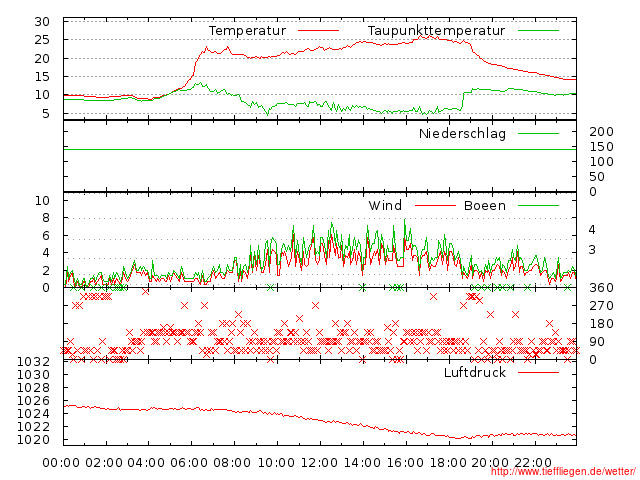Click the 15 temperature axis value
The height and width of the screenshot is (480, 640).
pos(42,77)
